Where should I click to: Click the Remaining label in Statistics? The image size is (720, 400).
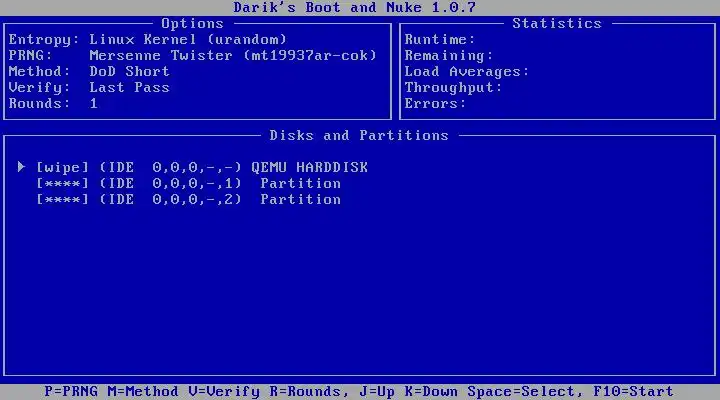[x=449, y=56]
